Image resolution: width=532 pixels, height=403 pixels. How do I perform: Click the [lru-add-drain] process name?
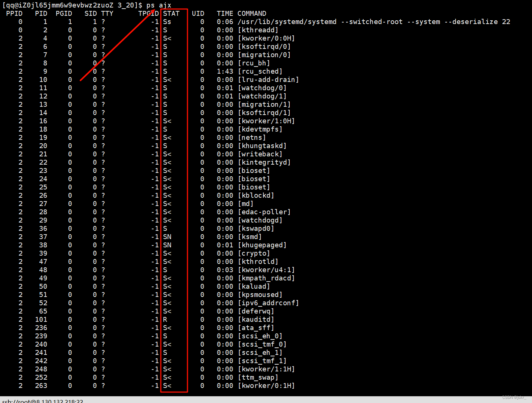268,80
